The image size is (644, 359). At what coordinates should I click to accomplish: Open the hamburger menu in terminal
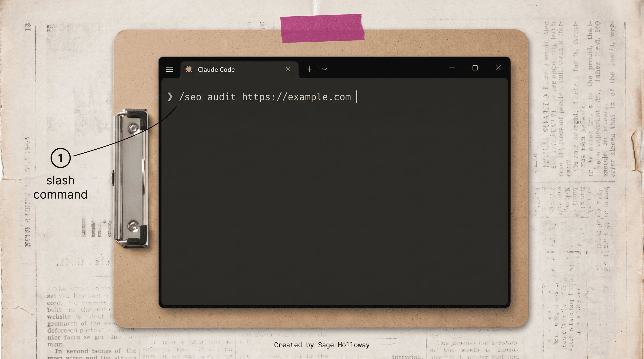point(169,69)
